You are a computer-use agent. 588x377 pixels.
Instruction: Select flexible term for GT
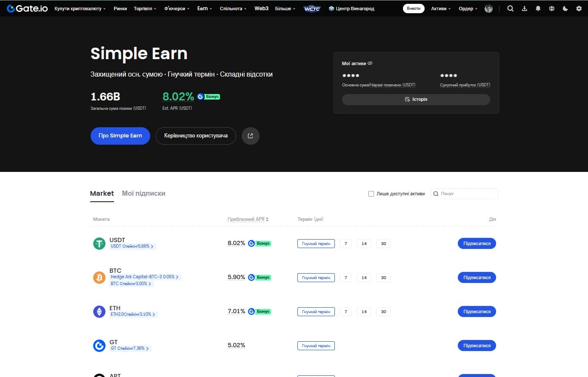coord(316,346)
